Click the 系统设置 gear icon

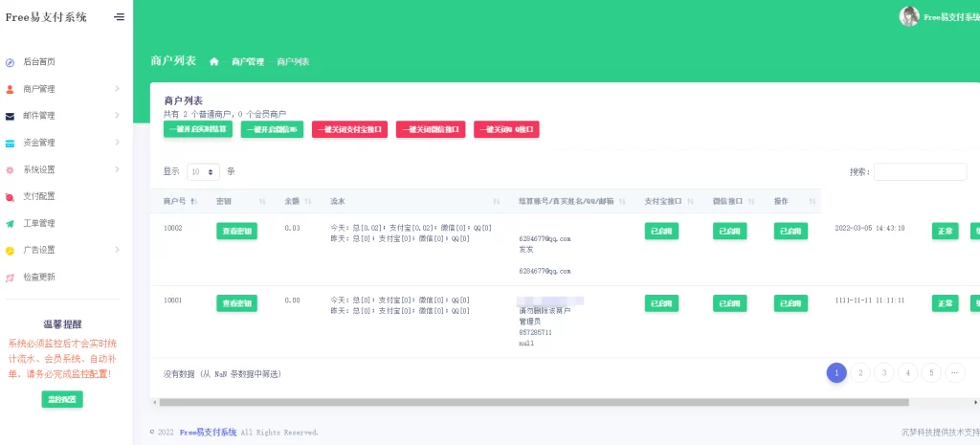click(10, 169)
